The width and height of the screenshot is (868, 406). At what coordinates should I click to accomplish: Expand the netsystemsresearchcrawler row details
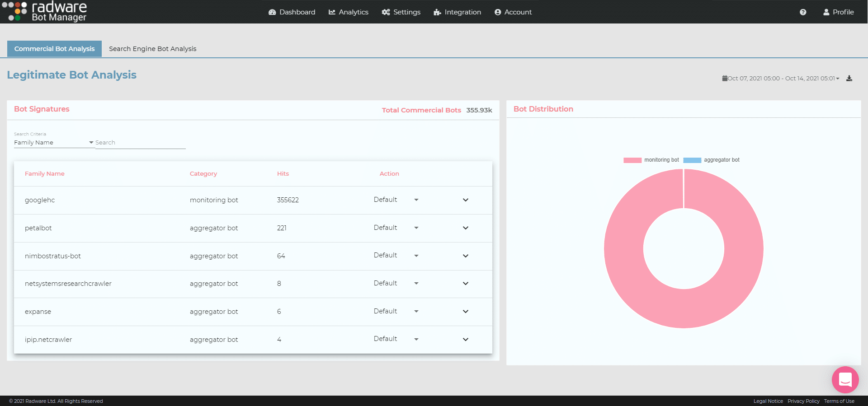(466, 284)
